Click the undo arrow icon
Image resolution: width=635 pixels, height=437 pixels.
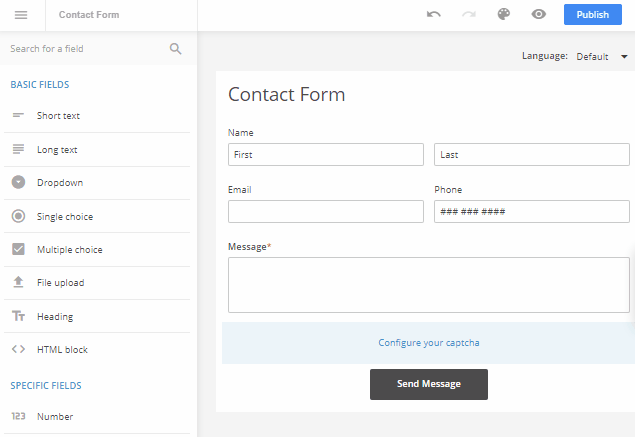click(x=434, y=15)
